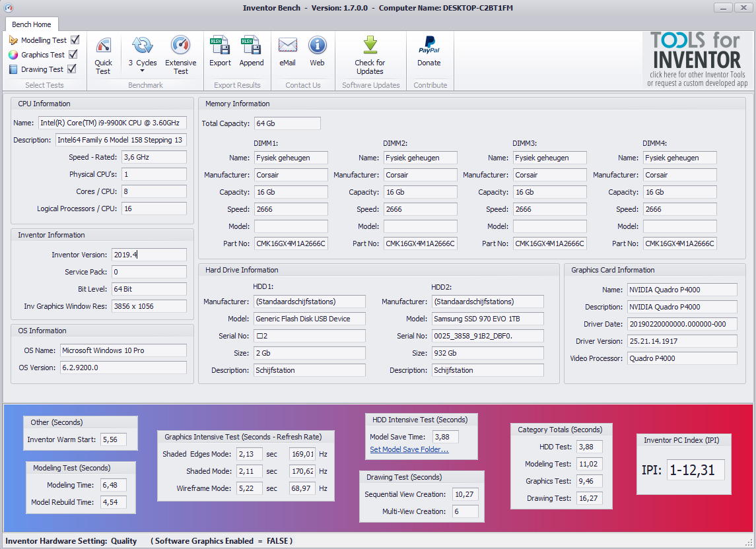The image size is (756, 549).
Task: Click the OS Name field
Action: pos(123,350)
